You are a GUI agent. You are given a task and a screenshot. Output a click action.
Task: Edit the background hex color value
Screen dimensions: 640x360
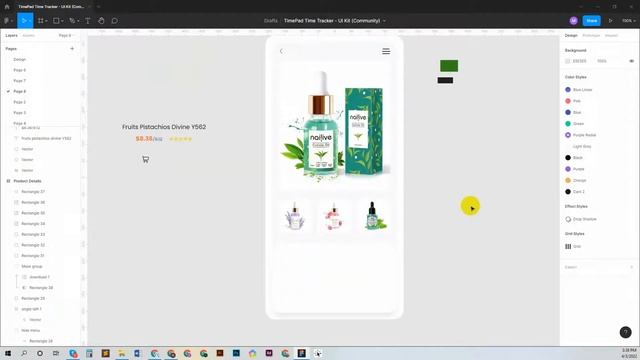(580, 61)
